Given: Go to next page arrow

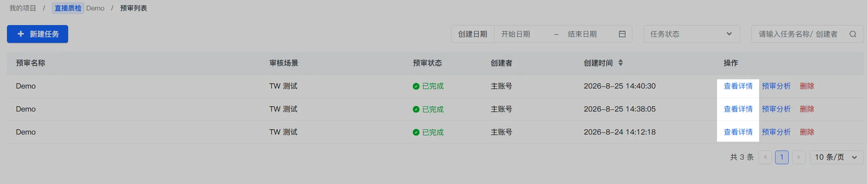Looking at the screenshot, I should (799, 157).
